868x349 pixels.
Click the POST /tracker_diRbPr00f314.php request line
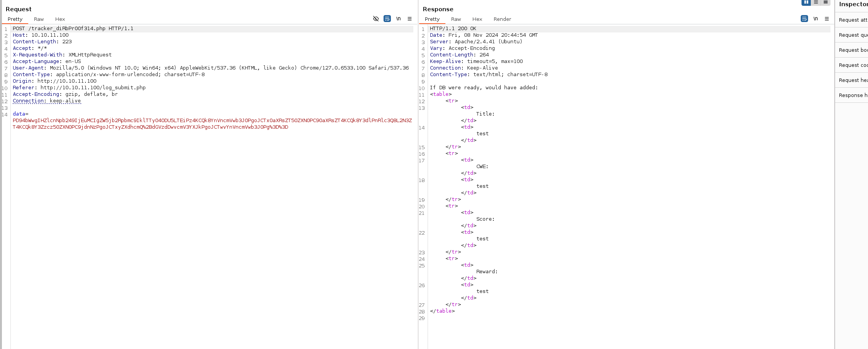tap(73, 29)
